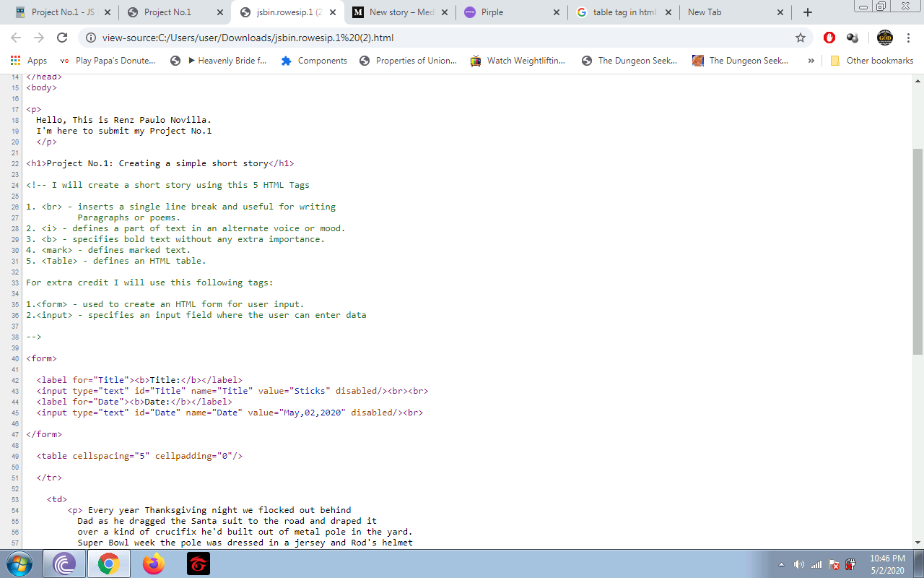This screenshot has height=578, width=924.
Task: Launch BitTorrent from the taskbar
Action: pyautogui.click(x=64, y=564)
